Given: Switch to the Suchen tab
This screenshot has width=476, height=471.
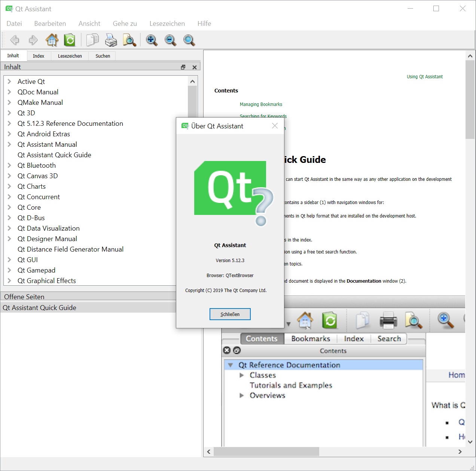Looking at the screenshot, I should point(103,56).
